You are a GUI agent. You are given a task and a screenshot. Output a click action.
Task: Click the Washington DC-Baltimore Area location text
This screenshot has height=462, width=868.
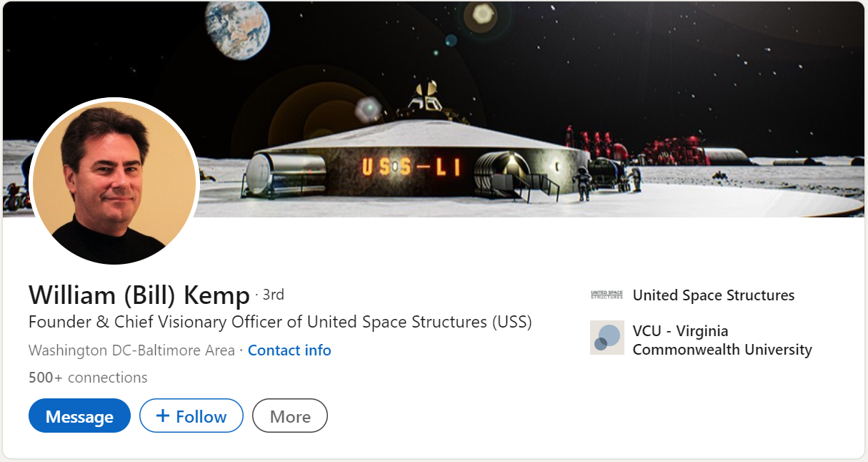tap(131, 350)
